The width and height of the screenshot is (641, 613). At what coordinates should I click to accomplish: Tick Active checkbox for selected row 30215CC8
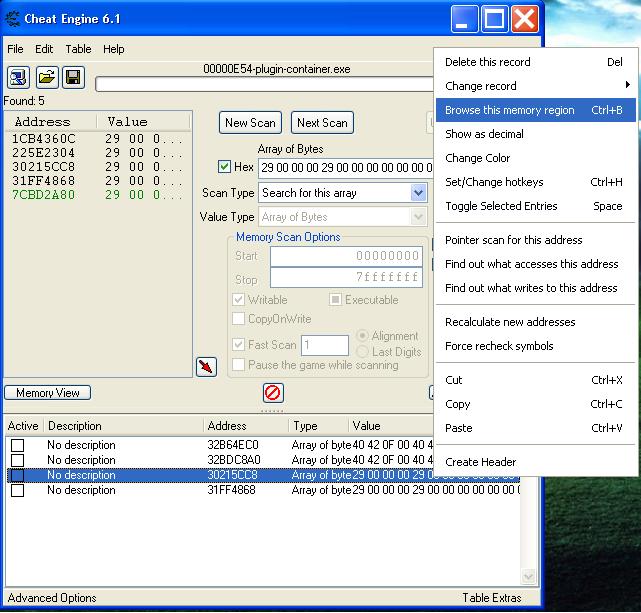pyautogui.click(x=18, y=475)
